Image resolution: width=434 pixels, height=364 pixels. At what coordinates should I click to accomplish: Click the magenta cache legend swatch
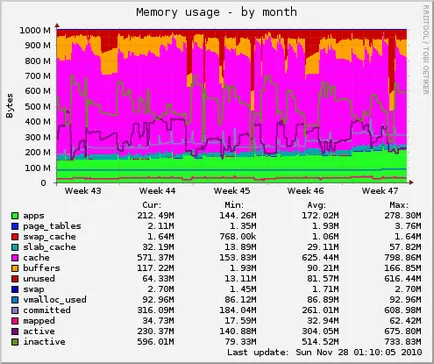pyautogui.click(x=15, y=258)
